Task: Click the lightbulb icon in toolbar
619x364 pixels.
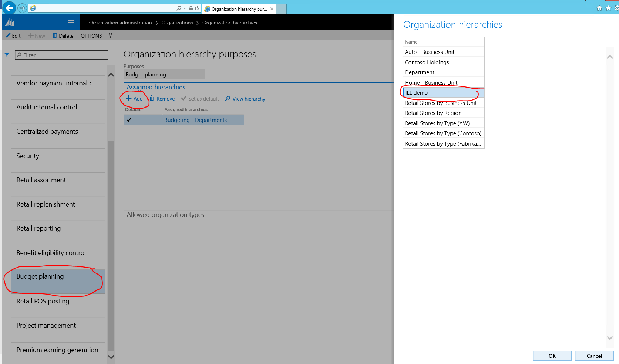Action: coord(110,35)
